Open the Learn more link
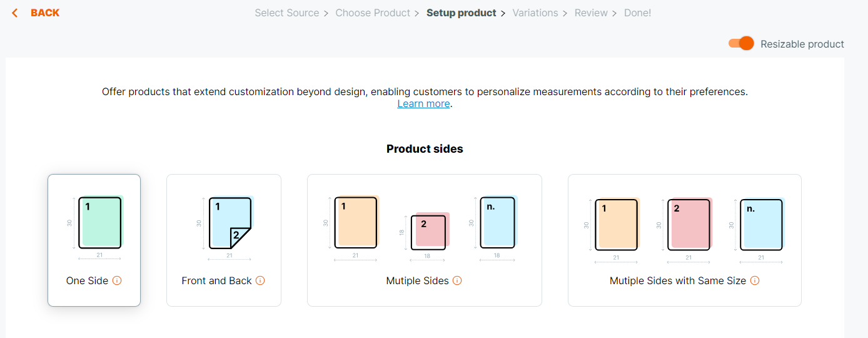This screenshot has height=338, width=868. tap(423, 104)
